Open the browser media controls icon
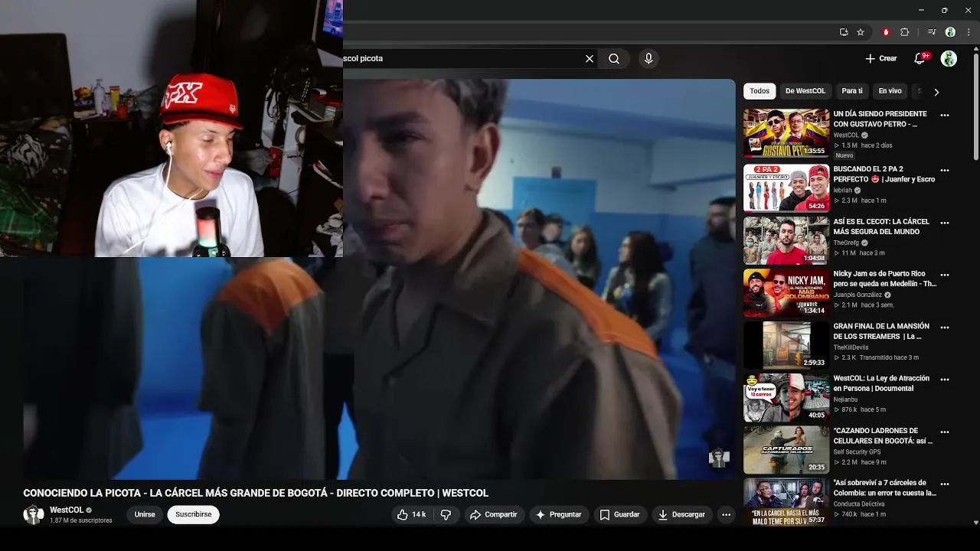The width and height of the screenshot is (980, 551). coord(932,32)
